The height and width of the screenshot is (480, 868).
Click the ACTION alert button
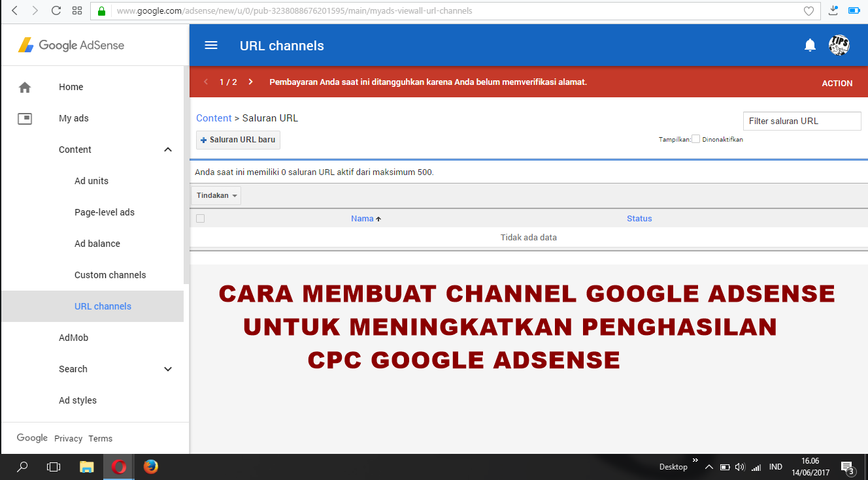coord(837,83)
